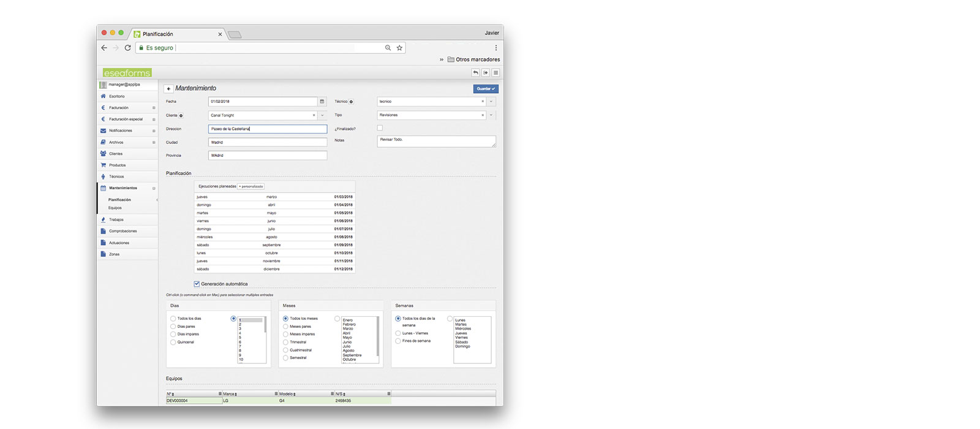
Task: Clear the Canal Tonight client selection
Action: pos(314,115)
